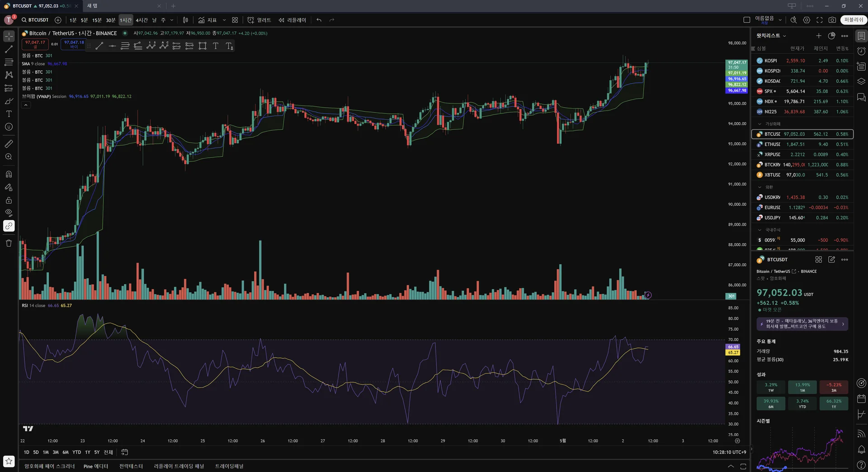Toggle lock all drawings icon

(x=9, y=200)
